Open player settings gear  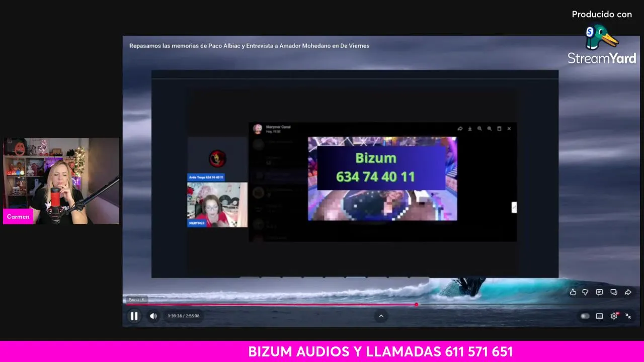tap(614, 316)
